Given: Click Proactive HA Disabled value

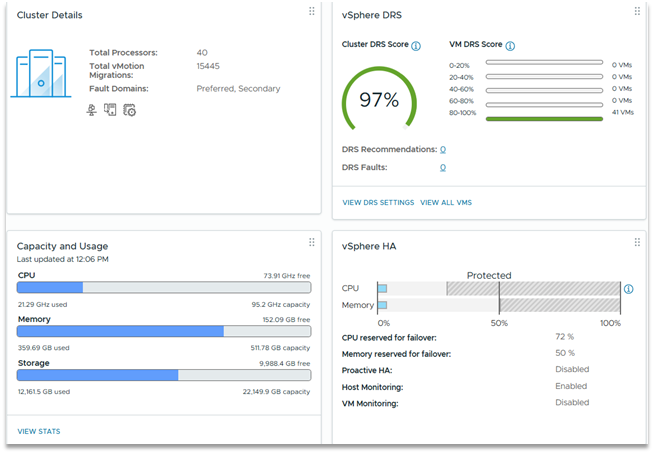Looking at the screenshot, I should point(572,369).
